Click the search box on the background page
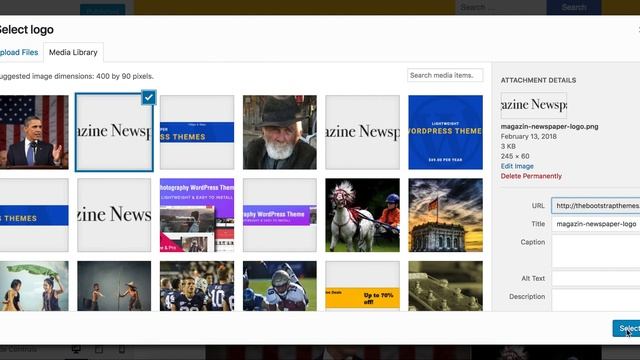This screenshot has height=360, width=640. coord(501,7)
